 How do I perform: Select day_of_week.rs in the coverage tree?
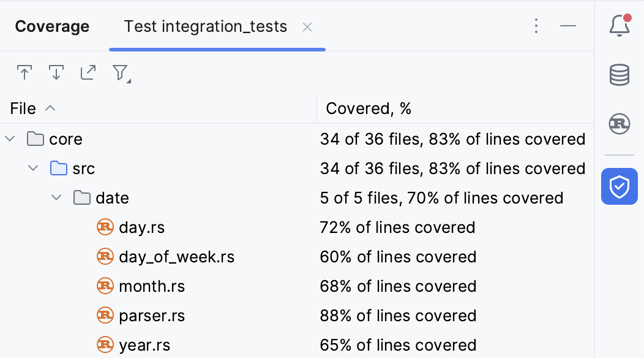point(177,256)
